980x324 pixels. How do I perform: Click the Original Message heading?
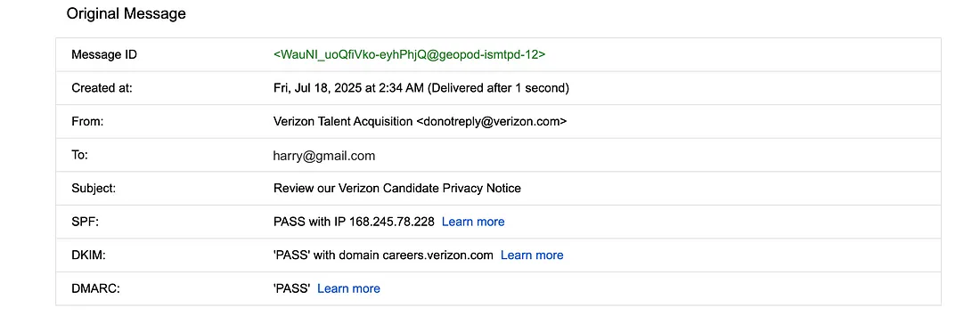pos(127,13)
